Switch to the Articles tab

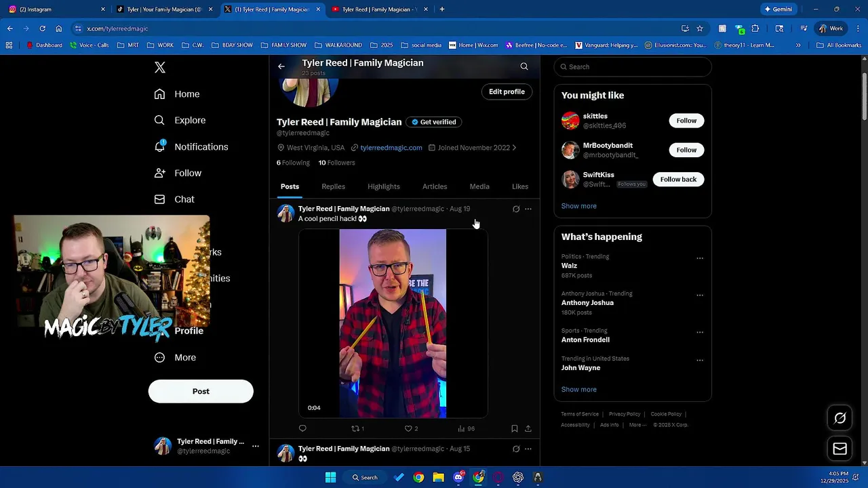[435, 186]
